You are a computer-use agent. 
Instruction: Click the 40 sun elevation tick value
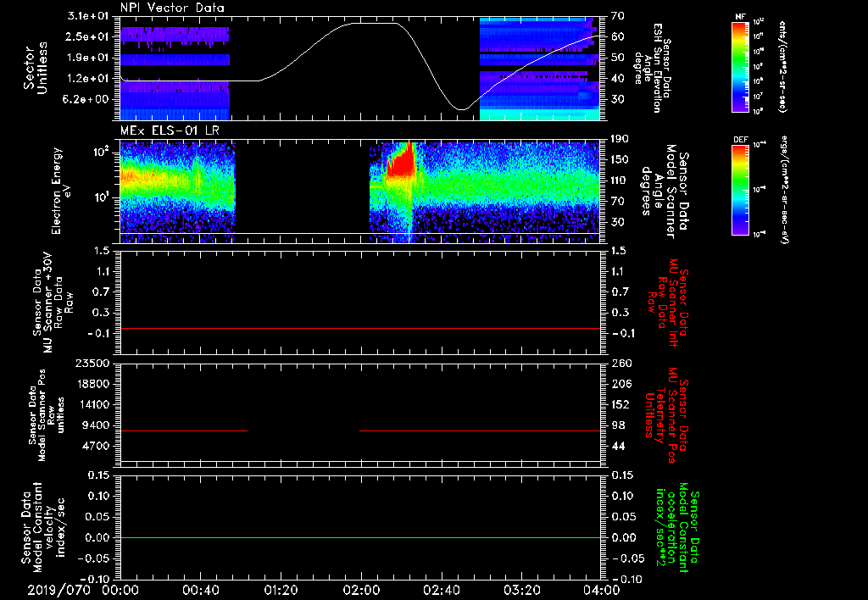click(618, 79)
